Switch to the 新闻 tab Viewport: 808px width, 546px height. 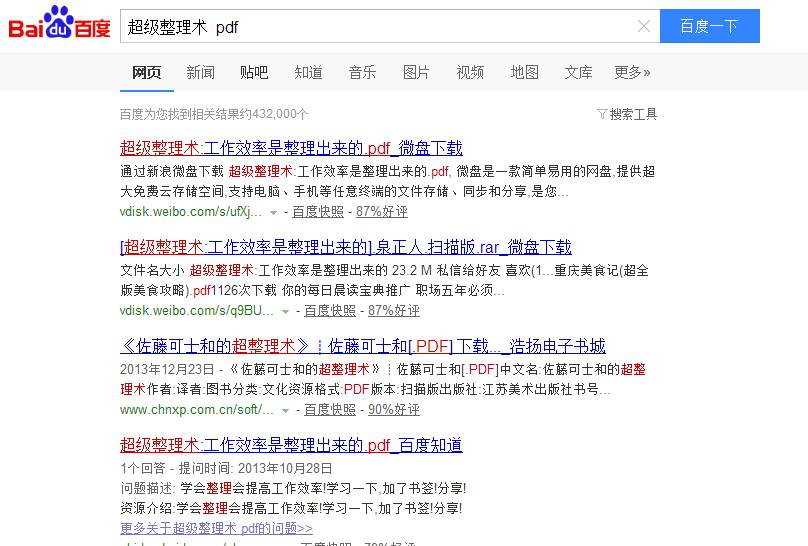pyautogui.click(x=200, y=72)
